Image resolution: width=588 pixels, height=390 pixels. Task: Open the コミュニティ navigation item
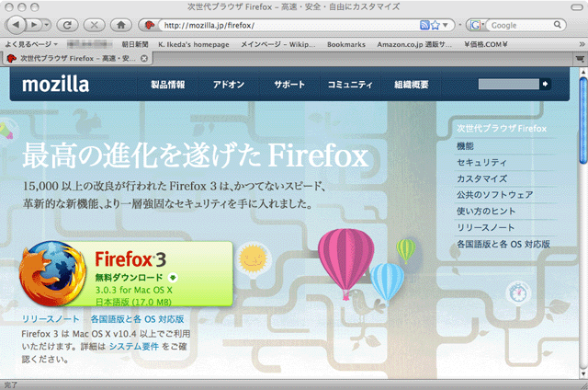(350, 85)
